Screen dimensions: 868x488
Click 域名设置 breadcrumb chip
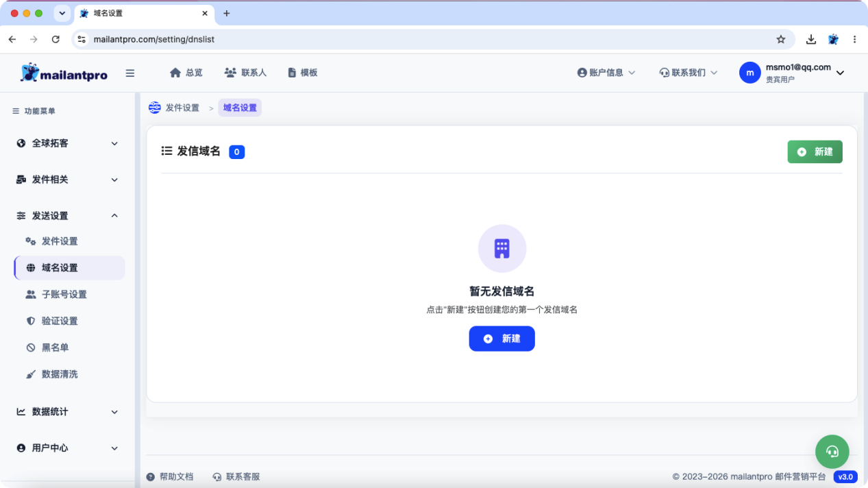(x=240, y=108)
